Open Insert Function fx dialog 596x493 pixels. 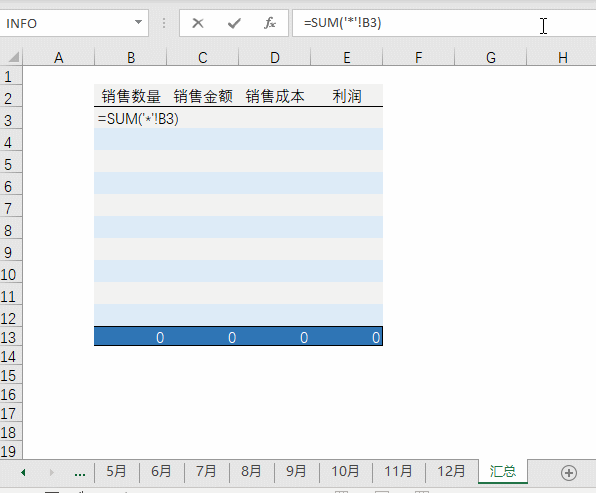(x=269, y=23)
